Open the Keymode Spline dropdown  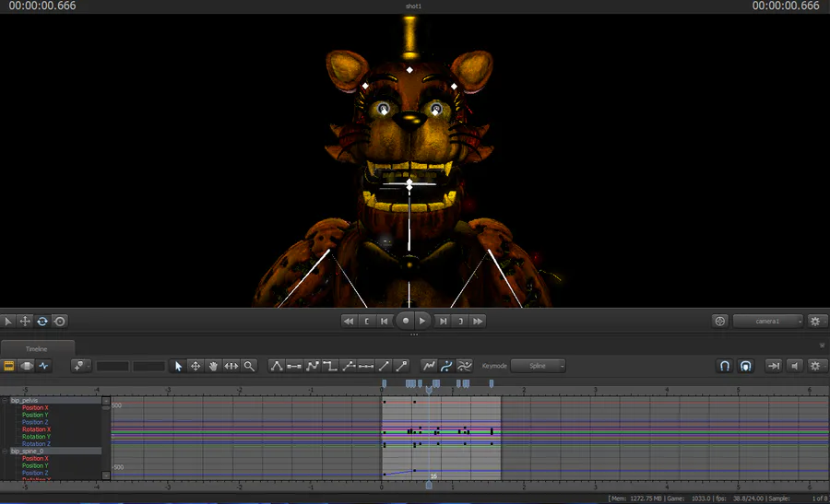[x=538, y=366]
